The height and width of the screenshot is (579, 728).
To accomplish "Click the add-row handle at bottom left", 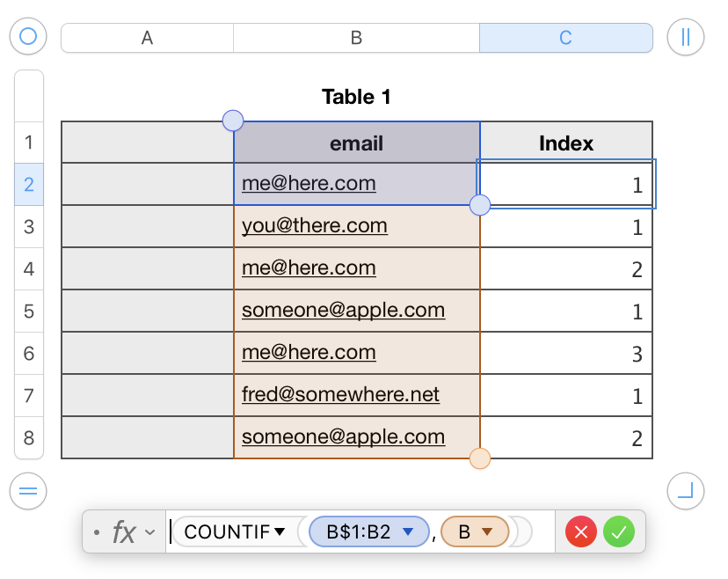I will 28,491.
